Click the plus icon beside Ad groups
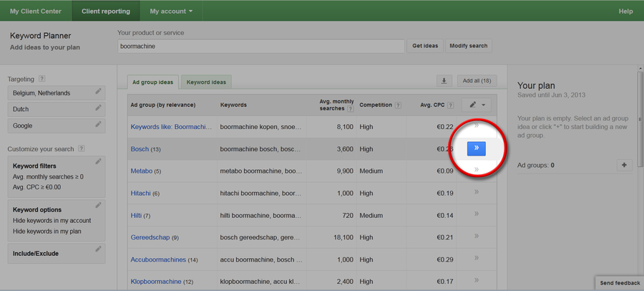 625,165
